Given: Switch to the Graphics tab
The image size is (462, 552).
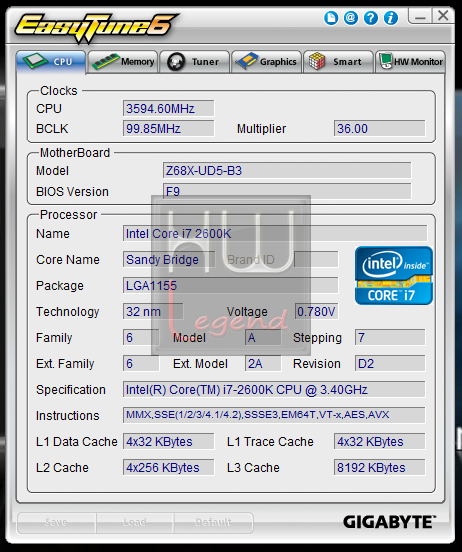Looking at the screenshot, I should (267, 62).
